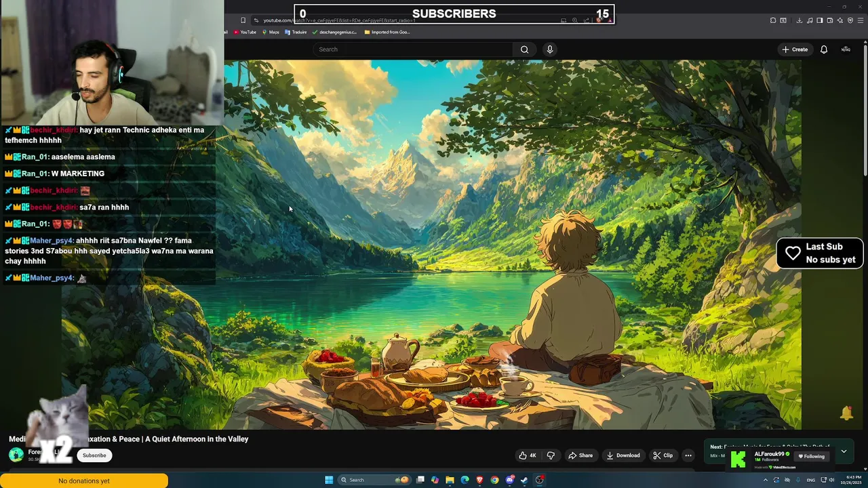Expand the Next playlist panel chevron
Screen dimensions: 868x488
click(x=844, y=451)
